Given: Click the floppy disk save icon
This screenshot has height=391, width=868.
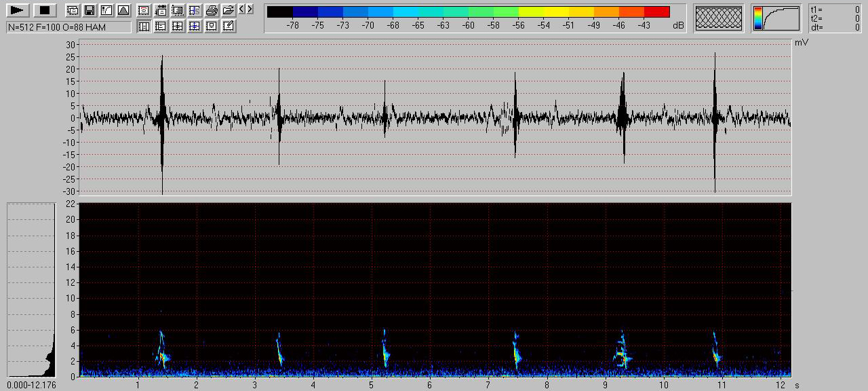Looking at the screenshot, I should point(89,10).
